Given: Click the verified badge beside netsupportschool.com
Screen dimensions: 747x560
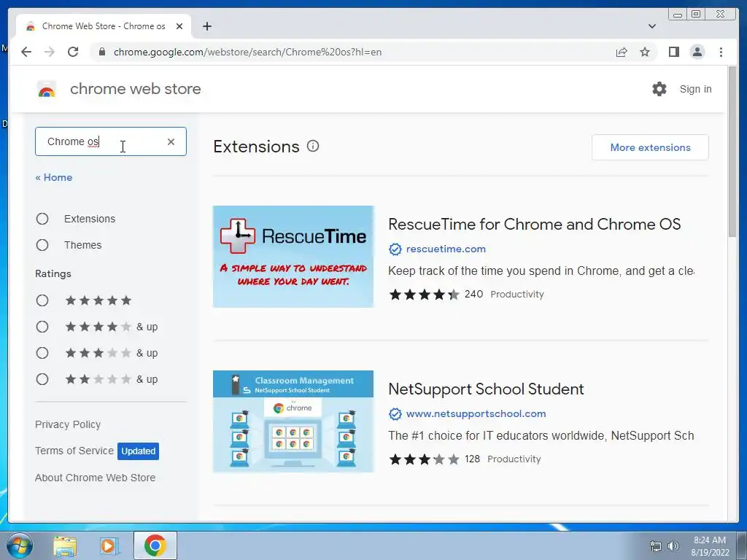Looking at the screenshot, I should click(x=395, y=414).
